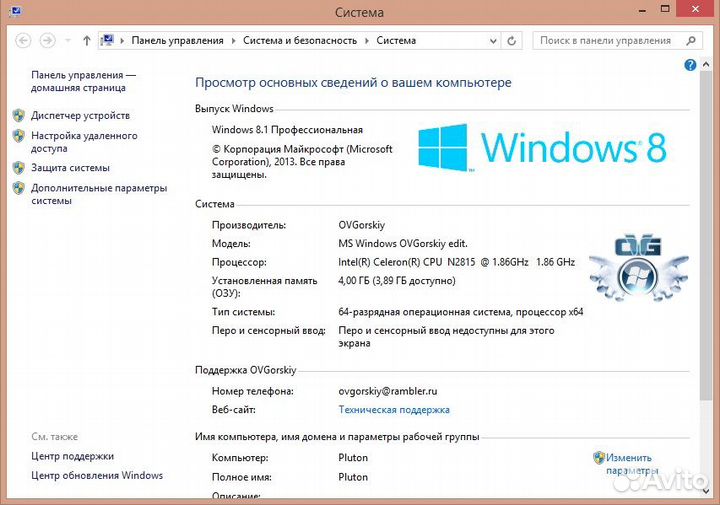Click memory value 4,00 ГБ
This screenshot has width=720, height=505.
coord(397,281)
